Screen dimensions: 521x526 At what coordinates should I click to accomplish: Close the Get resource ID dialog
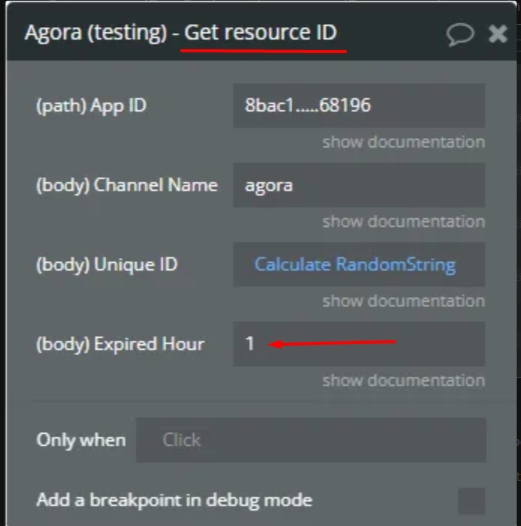498,34
